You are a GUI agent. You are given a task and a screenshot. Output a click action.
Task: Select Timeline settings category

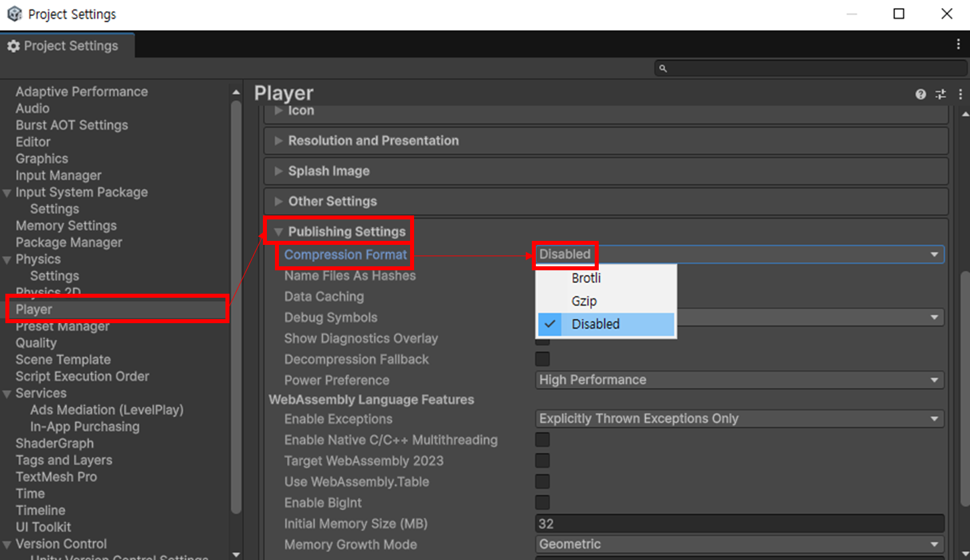40,510
